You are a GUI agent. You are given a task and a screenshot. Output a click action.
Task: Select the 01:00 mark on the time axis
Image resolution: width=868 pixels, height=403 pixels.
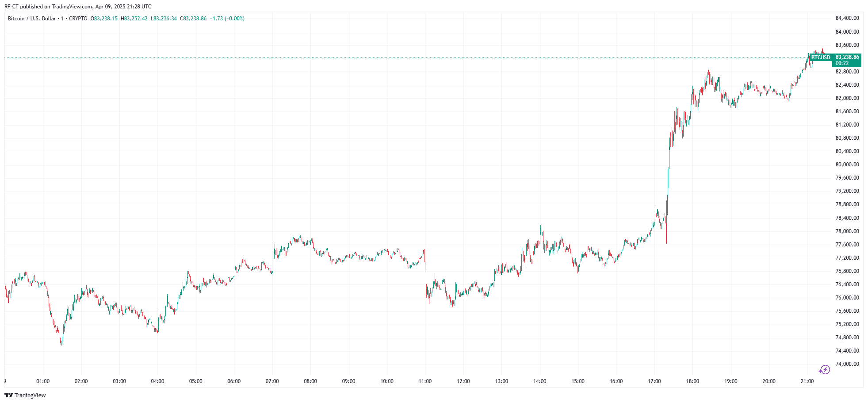click(x=43, y=381)
